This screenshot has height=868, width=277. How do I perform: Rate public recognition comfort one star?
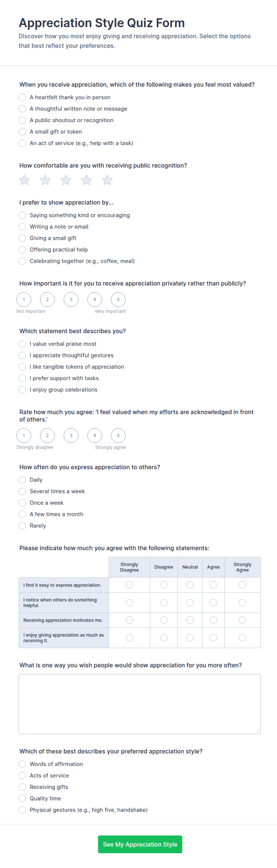click(24, 180)
